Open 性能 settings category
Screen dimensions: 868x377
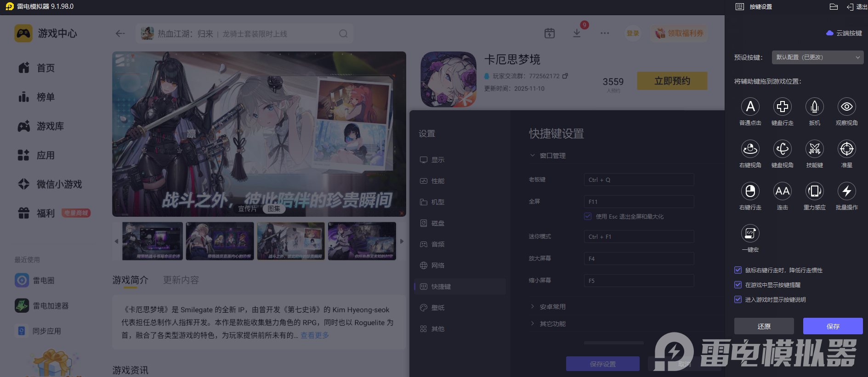point(460,181)
